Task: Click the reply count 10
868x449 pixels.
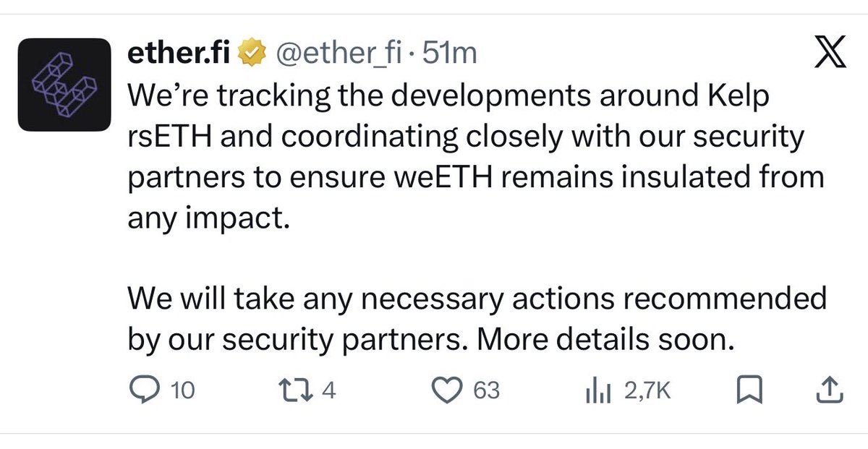Action: pos(182,391)
